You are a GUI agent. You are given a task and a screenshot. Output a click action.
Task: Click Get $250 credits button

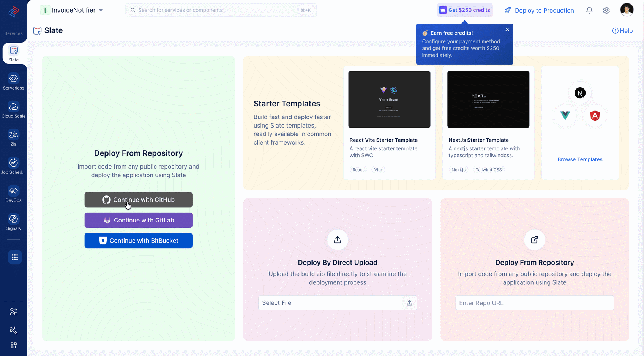[465, 10]
